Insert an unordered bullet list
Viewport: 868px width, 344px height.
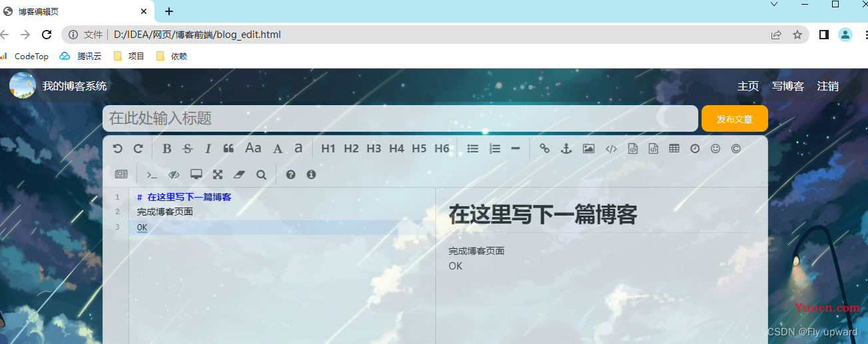[x=473, y=148]
